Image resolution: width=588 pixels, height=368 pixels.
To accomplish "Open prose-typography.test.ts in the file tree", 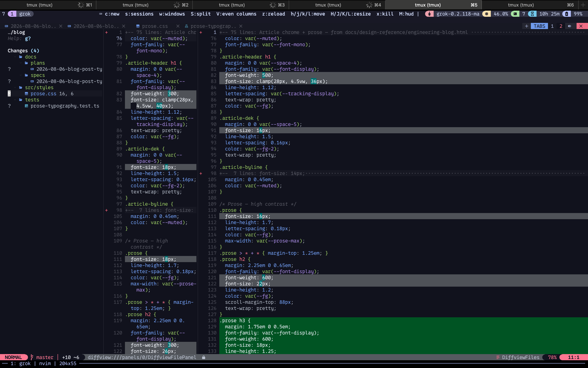I will click(x=65, y=106).
